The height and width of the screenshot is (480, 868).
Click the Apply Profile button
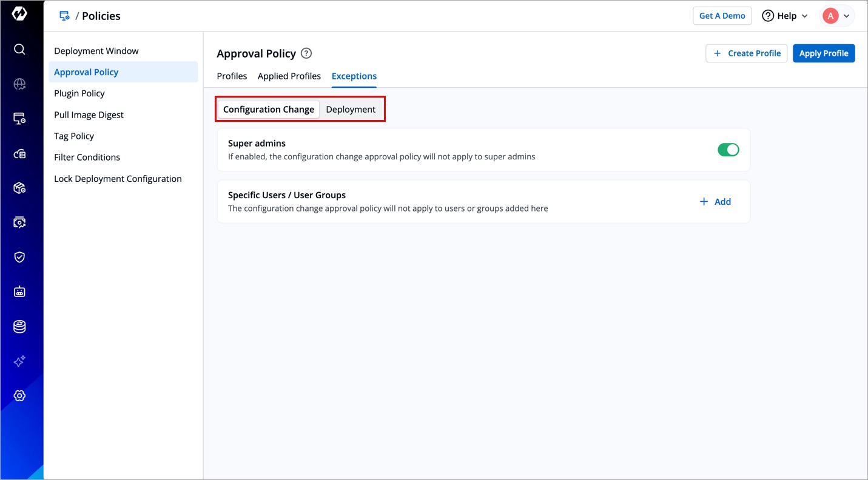pos(823,53)
